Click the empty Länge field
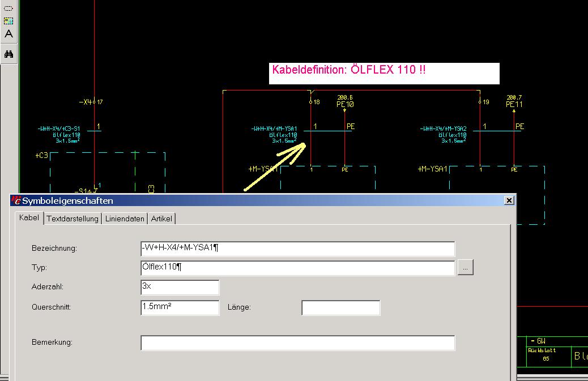The image size is (588, 381). 341,307
